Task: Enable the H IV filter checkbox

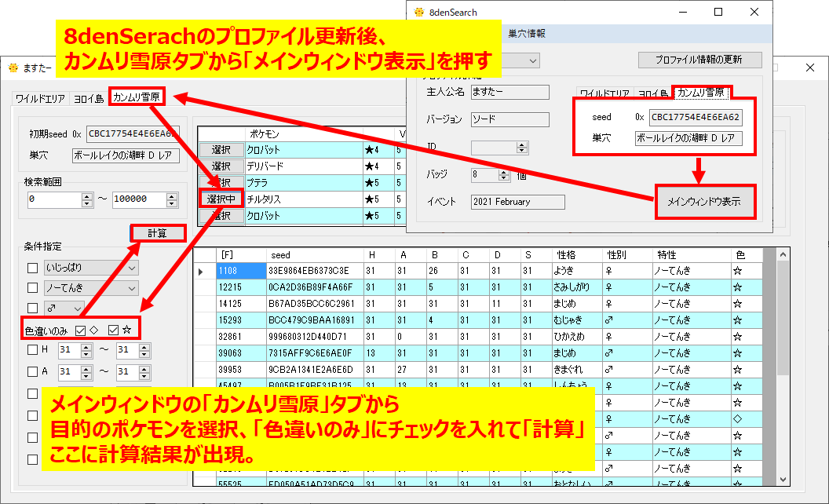Action: click(x=32, y=349)
